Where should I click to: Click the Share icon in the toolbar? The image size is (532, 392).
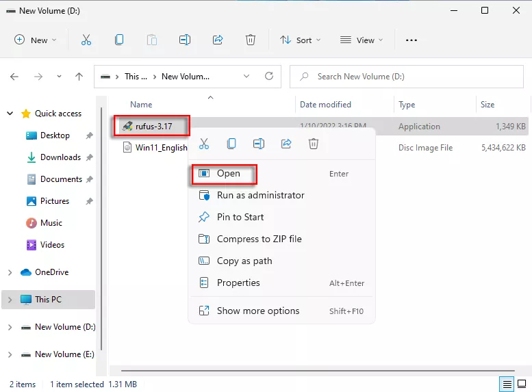218,40
